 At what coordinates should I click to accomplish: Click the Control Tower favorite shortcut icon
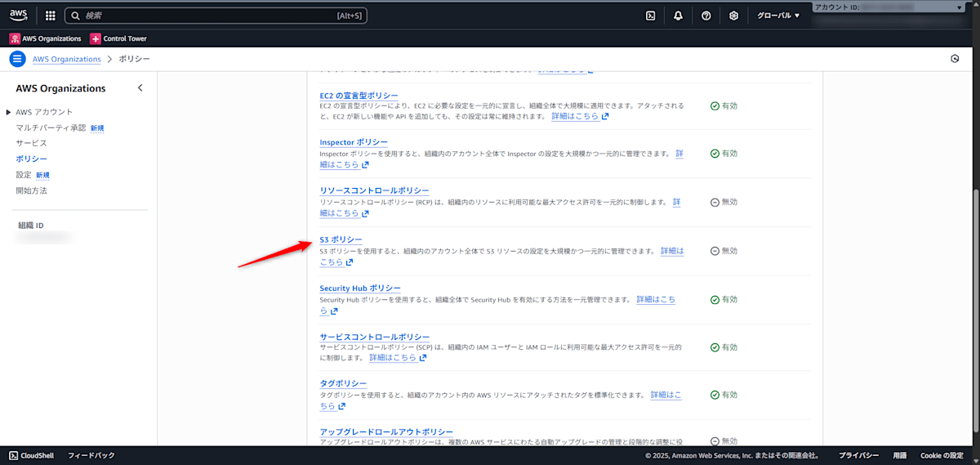(x=96, y=38)
